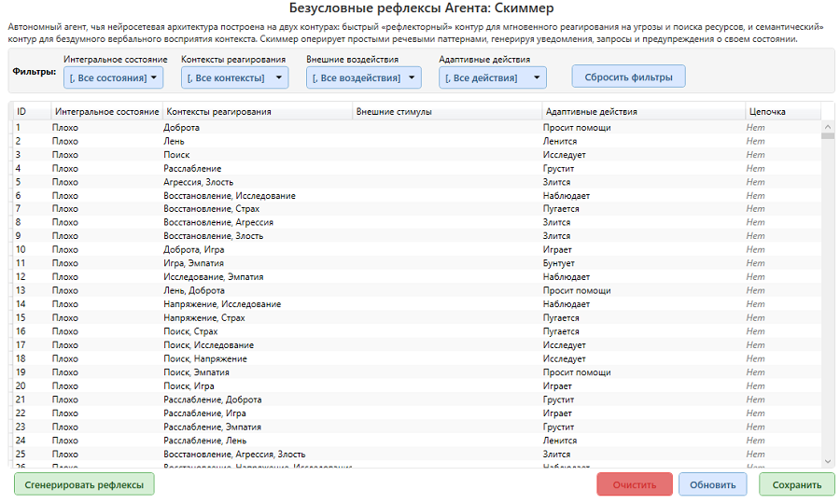Click the Сбросить фильтры button
The width and height of the screenshot is (840, 504).
click(x=628, y=77)
